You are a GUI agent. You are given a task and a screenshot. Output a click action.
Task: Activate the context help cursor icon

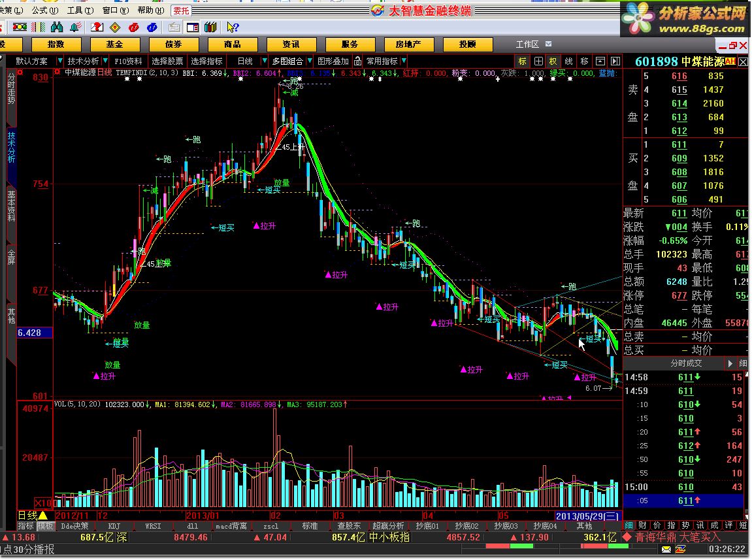pos(233,27)
